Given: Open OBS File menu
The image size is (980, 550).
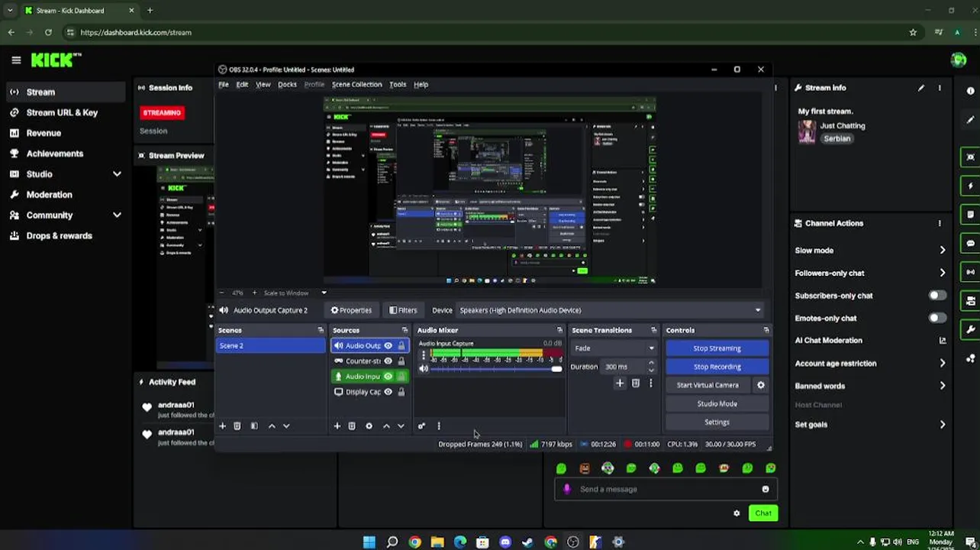Looking at the screenshot, I should 224,85.
